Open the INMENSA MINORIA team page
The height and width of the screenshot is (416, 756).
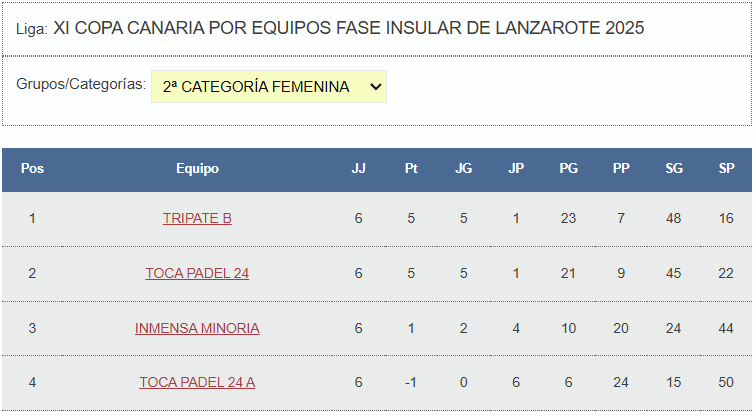click(197, 328)
